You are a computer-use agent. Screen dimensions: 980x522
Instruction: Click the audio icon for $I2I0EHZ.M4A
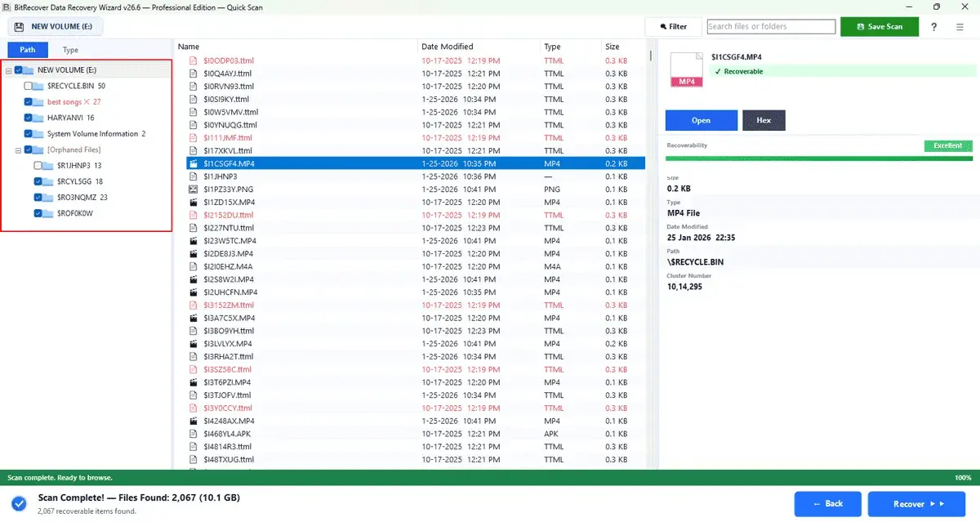point(194,266)
